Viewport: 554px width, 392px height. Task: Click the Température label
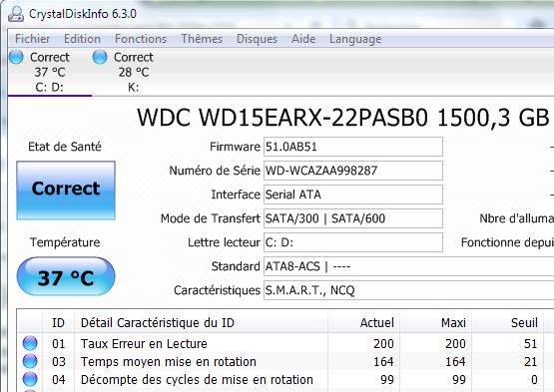(65, 242)
